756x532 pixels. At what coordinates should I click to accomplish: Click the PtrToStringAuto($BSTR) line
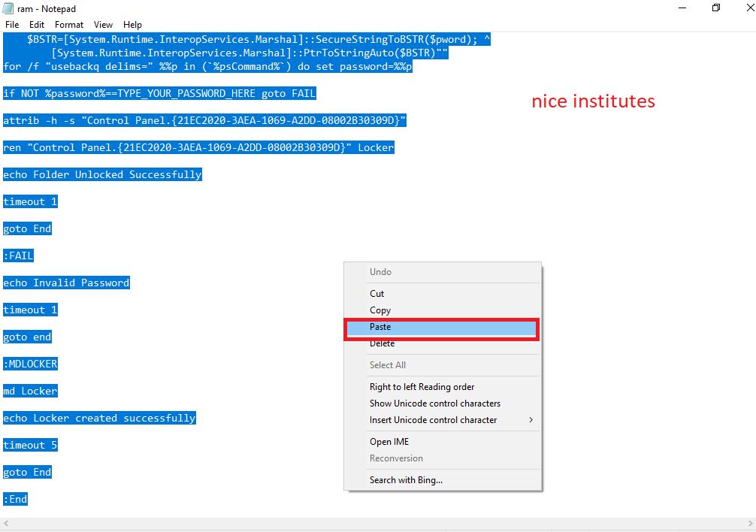point(249,53)
